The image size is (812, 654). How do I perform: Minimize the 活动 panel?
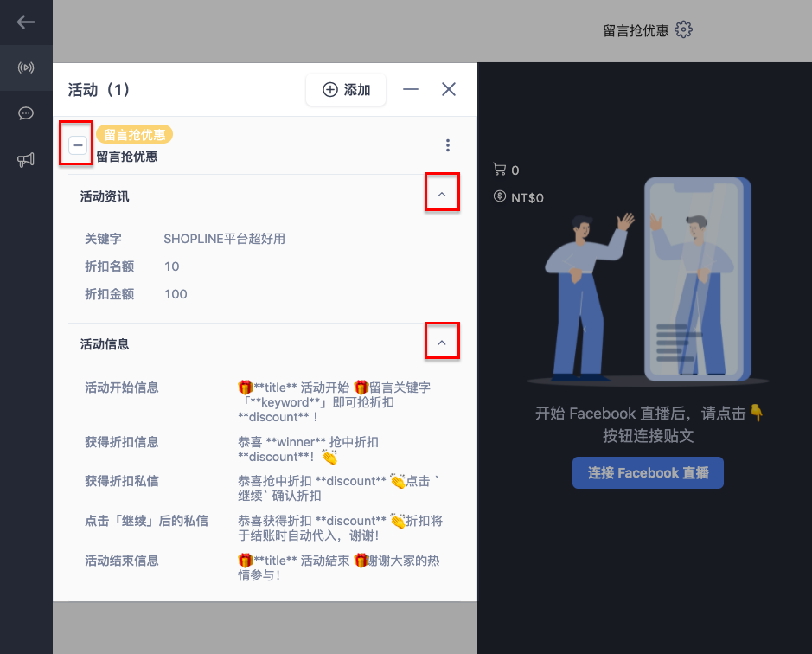coord(411,89)
